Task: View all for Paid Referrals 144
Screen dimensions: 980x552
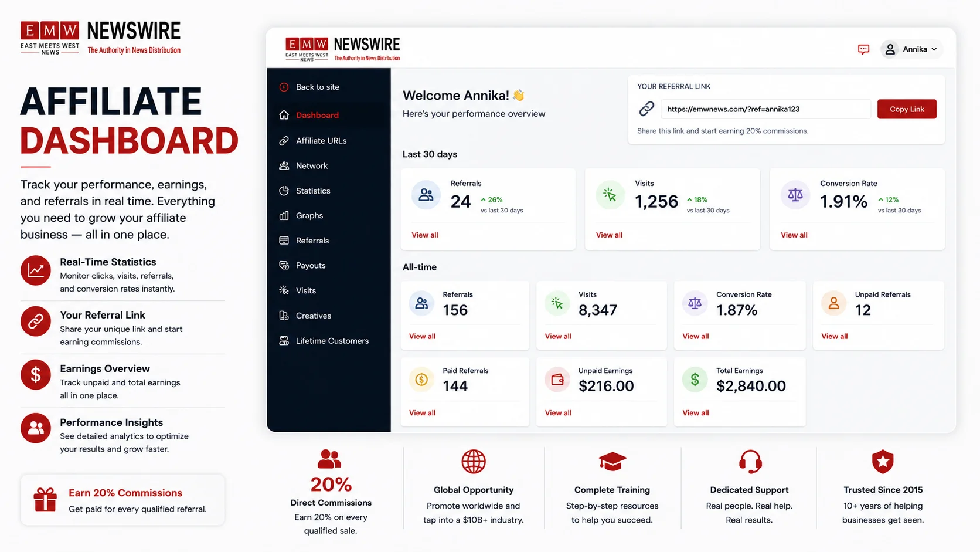Action: click(422, 413)
